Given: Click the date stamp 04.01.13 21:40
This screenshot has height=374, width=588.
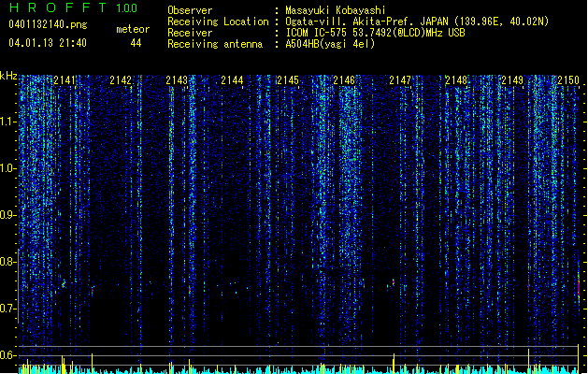Looking at the screenshot, I should pyautogui.click(x=48, y=43).
